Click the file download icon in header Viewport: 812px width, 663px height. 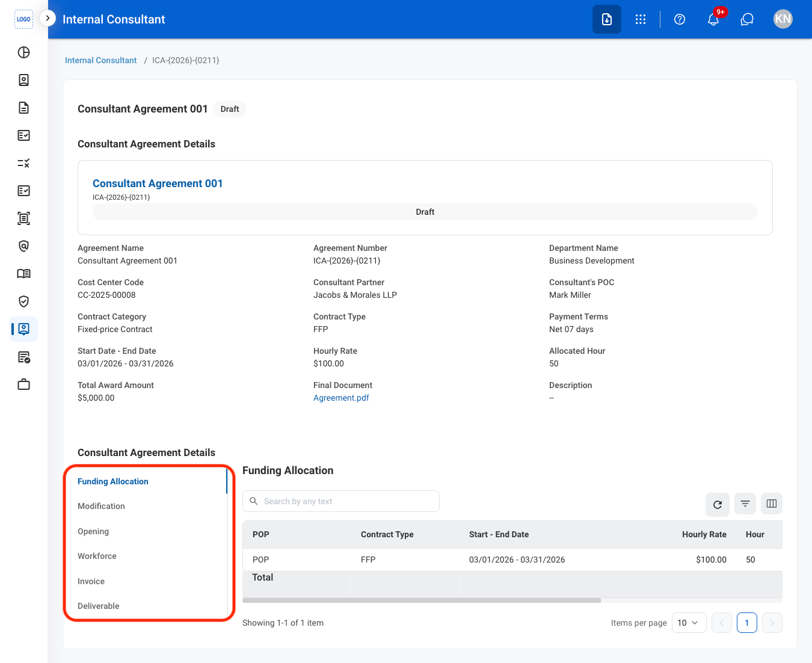(x=607, y=19)
